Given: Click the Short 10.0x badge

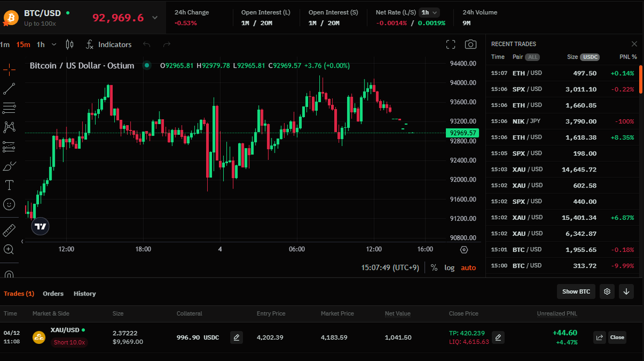Looking at the screenshot, I should [x=70, y=342].
